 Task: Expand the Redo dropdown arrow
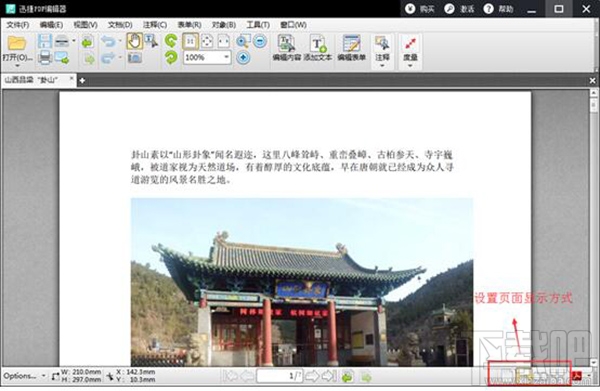(x=120, y=58)
